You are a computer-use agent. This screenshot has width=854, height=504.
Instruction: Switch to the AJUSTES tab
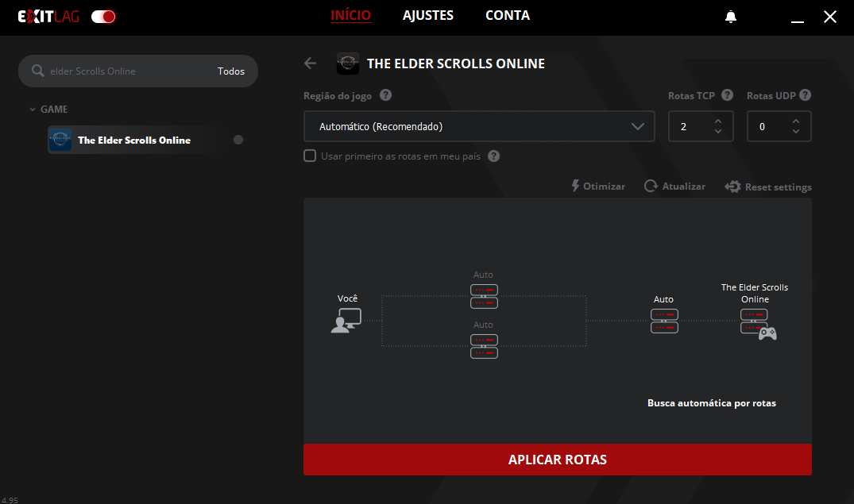click(427, 16)
